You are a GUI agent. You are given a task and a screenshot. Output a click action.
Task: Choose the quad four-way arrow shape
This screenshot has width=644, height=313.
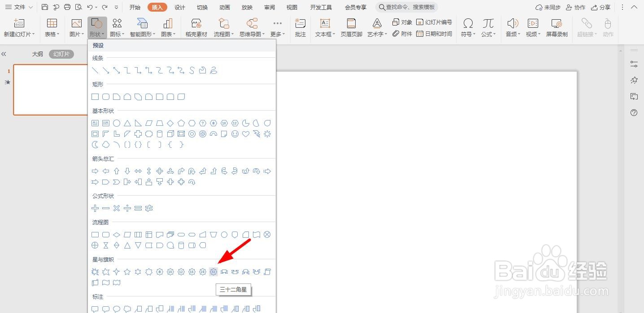pos(160,171)
